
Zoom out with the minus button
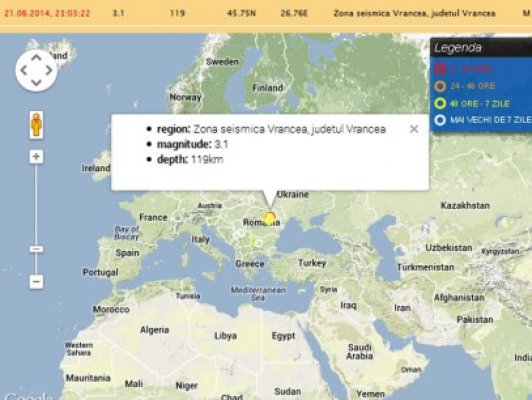tap(36, 282)
